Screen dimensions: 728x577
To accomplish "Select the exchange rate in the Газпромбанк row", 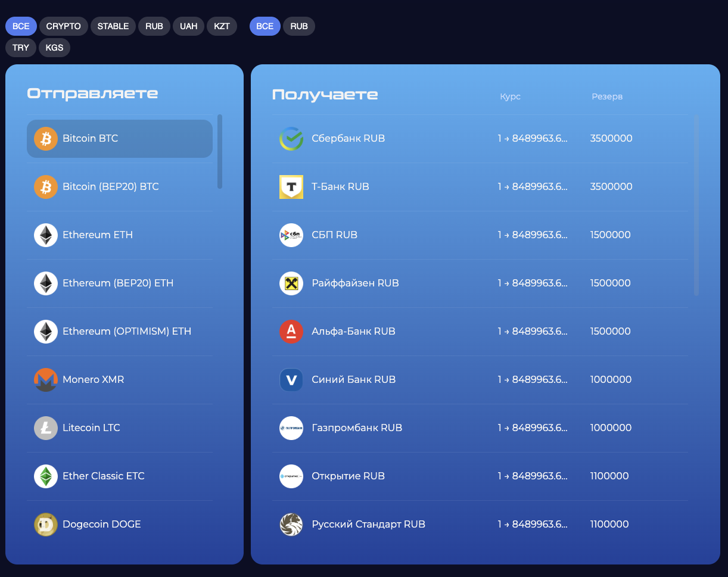I will [533, 428].
